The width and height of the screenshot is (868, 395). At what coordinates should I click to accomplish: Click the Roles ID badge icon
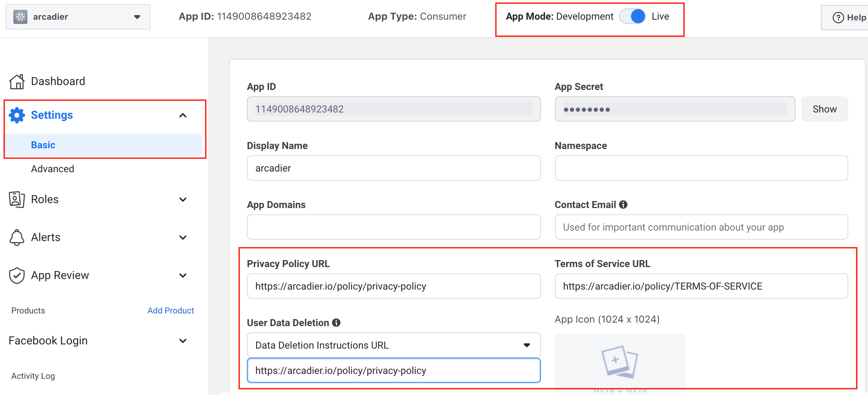pyautogui.click(x=17, y=200)
